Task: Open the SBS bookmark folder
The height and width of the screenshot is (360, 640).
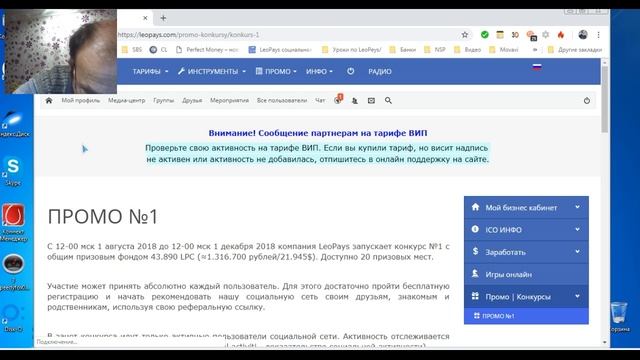Action: coord(132,50)
